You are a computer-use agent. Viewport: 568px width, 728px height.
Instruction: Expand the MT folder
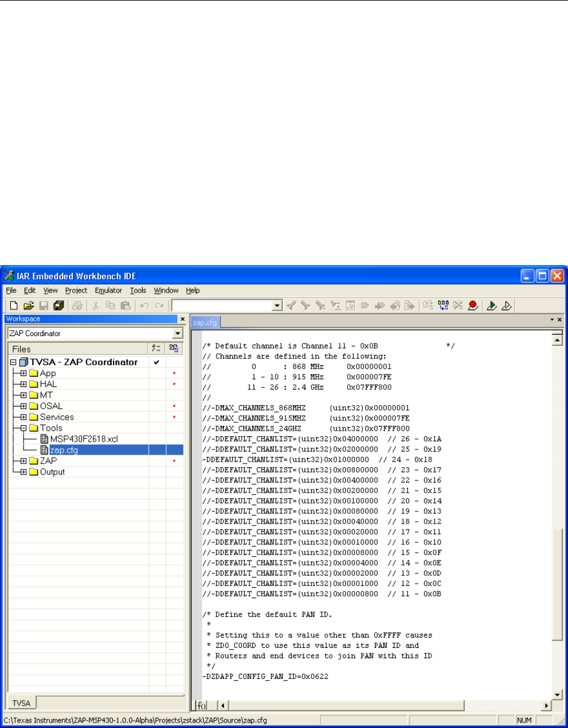24,395
